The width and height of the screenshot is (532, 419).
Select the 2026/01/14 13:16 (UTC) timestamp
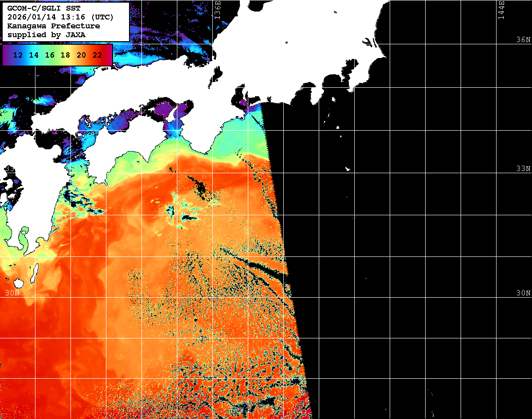click(60, 17)
